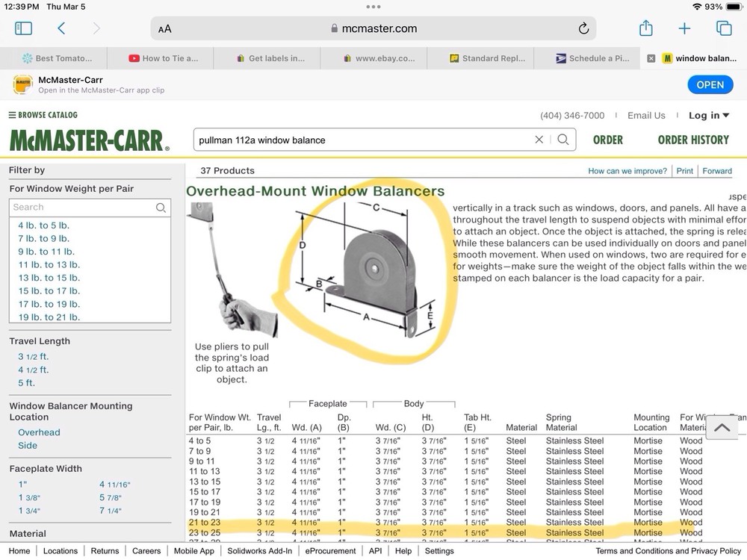Add a new Safari tab
The width and height of the screenshot is (747, 560).
click(x=684, y=28)
